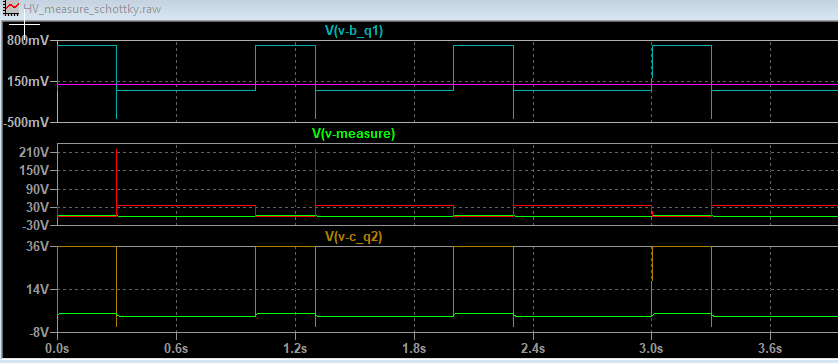Click the 0.0s time axis label
Viewport: 838px width, 363px height.
pos(58,349)
